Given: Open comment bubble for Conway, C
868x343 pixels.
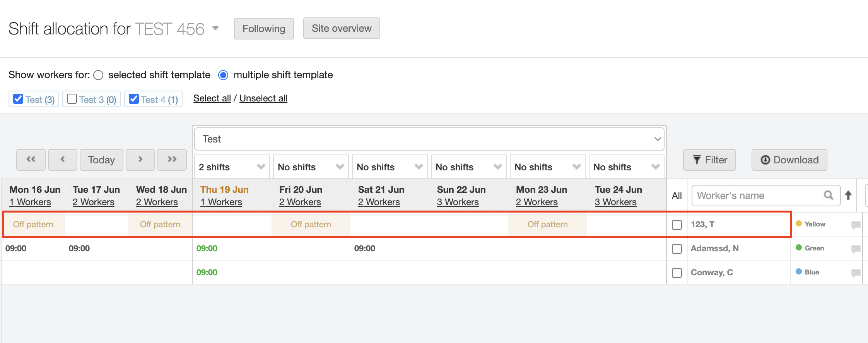Looking at the screenshot, I should tap(856, 273).
